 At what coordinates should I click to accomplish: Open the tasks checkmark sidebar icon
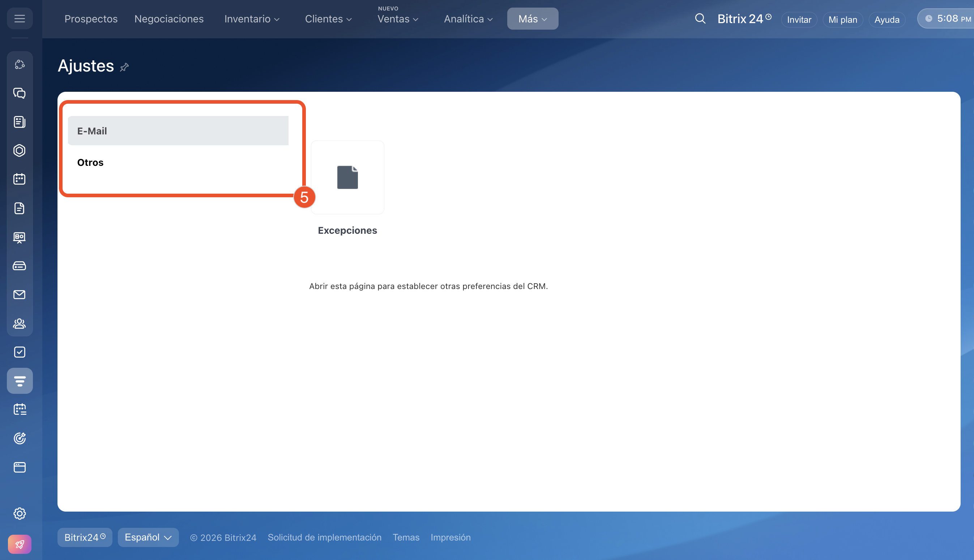point(20,352)
